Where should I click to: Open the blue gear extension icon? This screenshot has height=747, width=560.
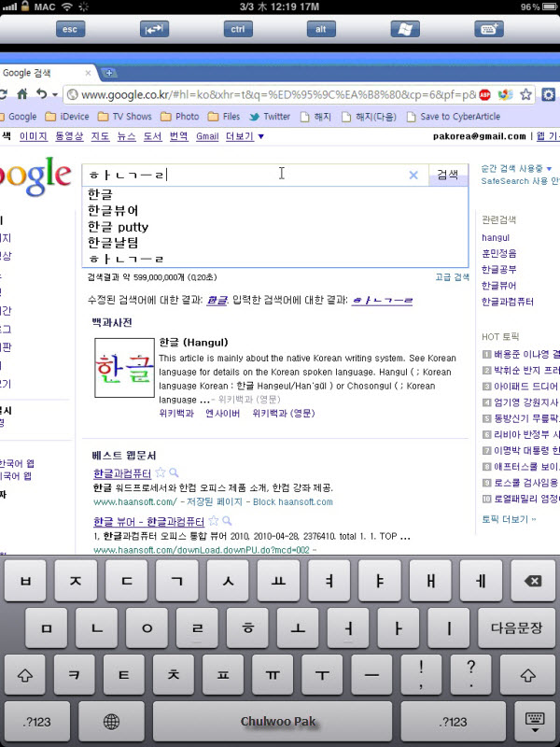click(548, 95)
